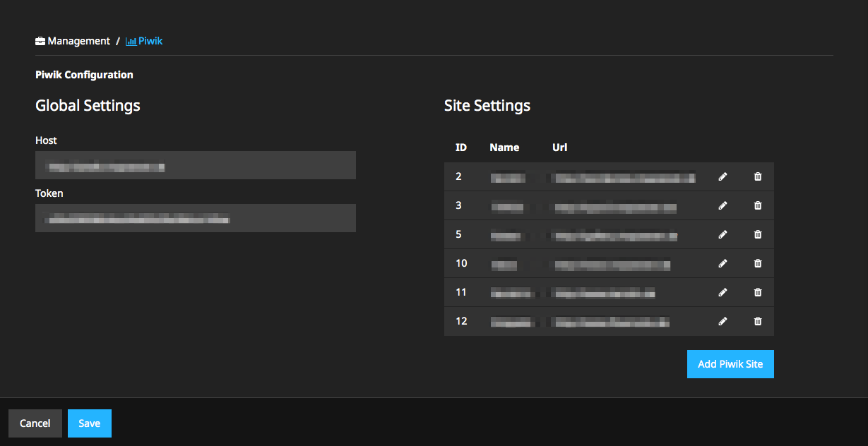
Task: Click the ID cell showing 11
Action: [x=461, y=292]
